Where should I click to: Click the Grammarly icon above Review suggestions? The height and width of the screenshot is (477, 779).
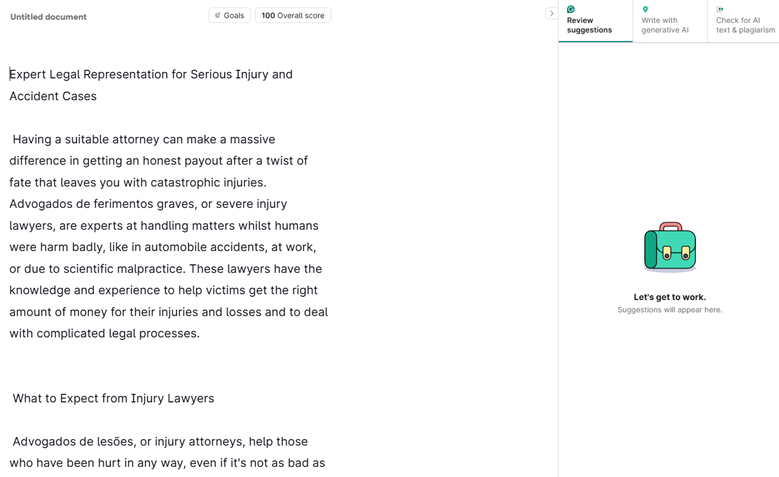click(x=571, y=10)
